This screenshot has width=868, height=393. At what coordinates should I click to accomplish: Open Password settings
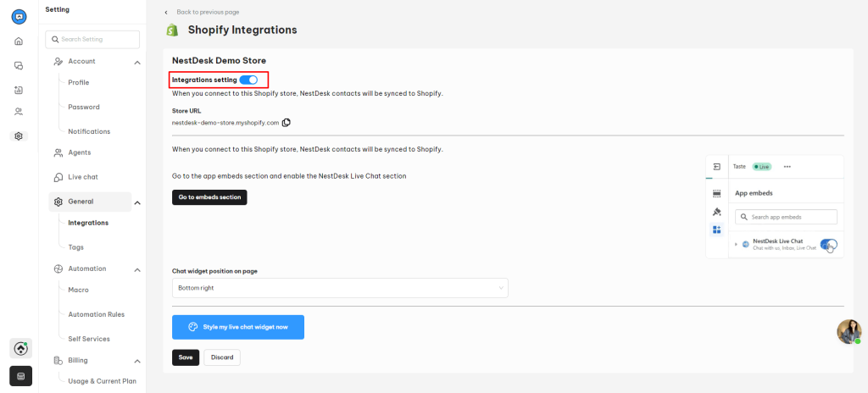[84, 107]
